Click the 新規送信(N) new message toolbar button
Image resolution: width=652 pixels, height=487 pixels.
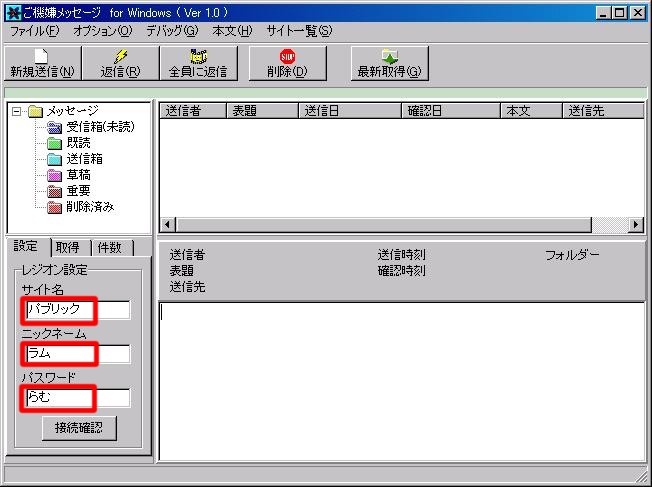pos(43,63)
